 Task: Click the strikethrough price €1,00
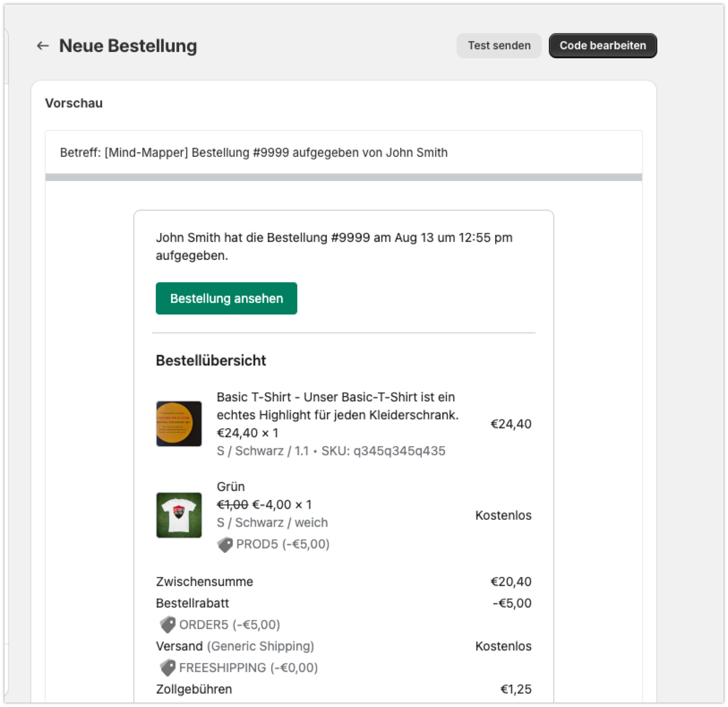point(232,504)
